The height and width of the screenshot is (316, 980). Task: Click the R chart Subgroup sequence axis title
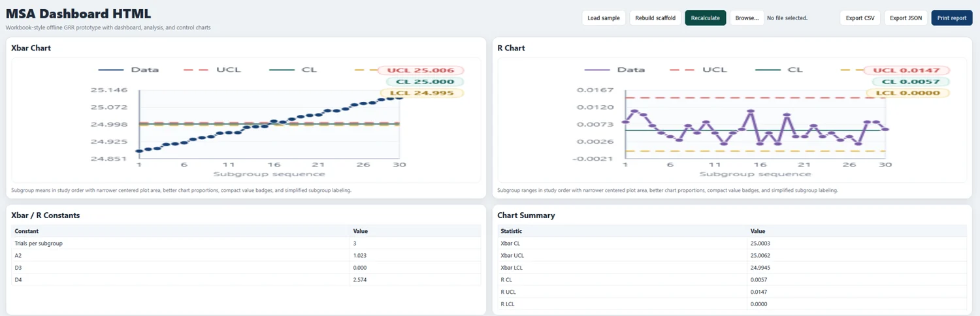[755, 174]
